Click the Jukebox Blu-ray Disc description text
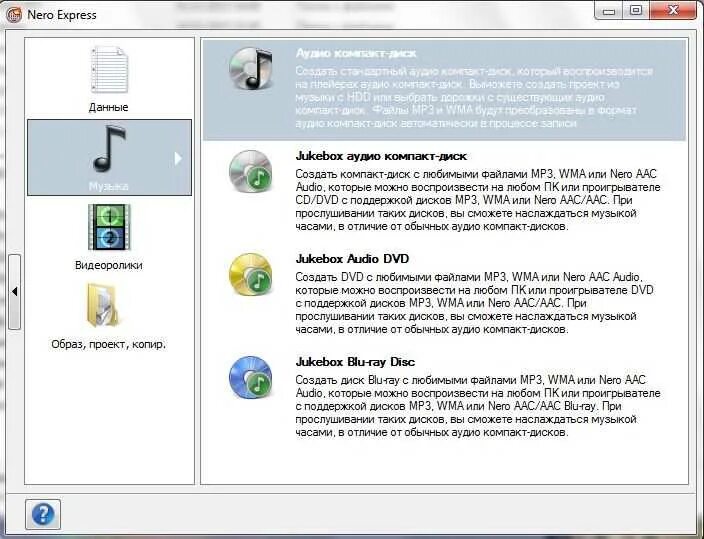Image resolution: width=704 pixels, height=539 pixels. [x=478, y=406]
